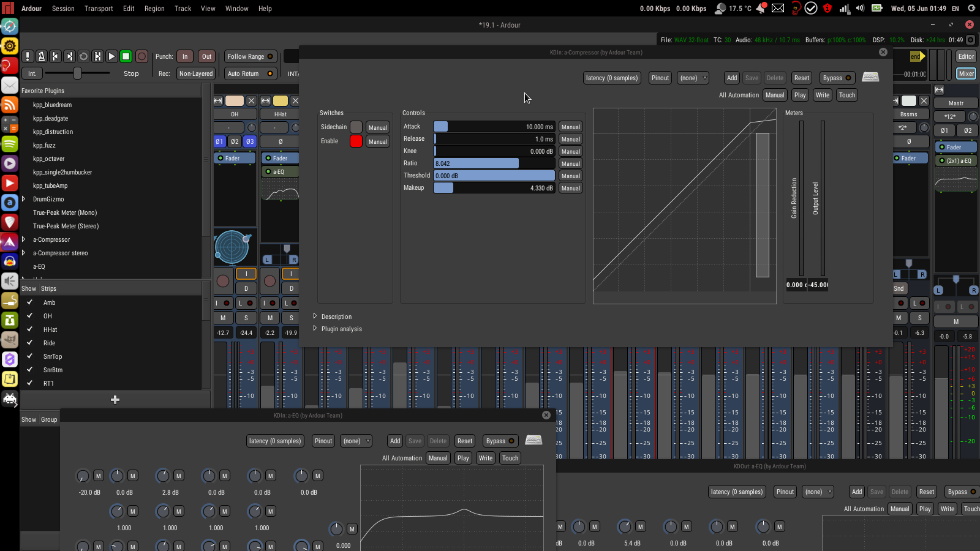
Task: Click the volume tray icon
Action: (x=860, y=9)
